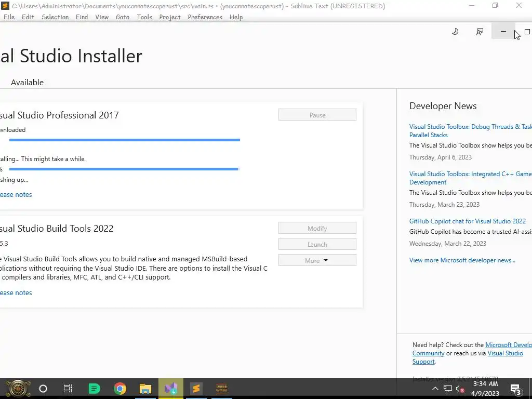Open the Windows Start button

18,389
